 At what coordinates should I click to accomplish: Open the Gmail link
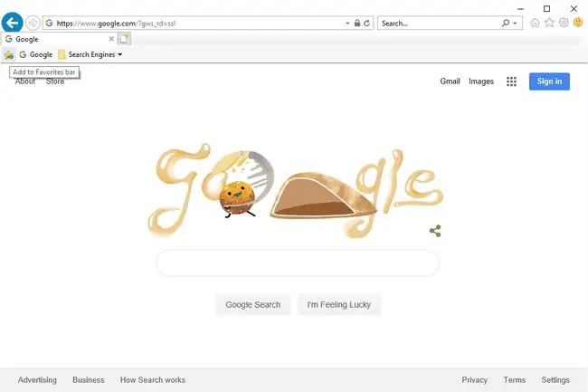450,81
